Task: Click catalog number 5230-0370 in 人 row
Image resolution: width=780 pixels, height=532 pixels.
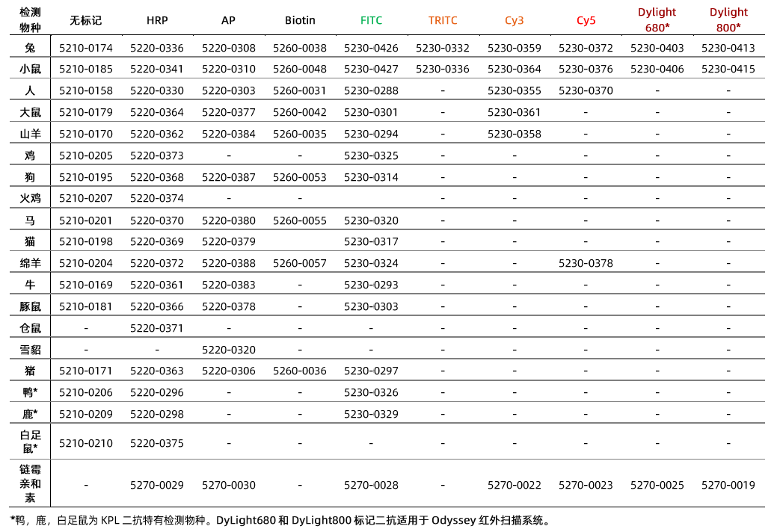Action: pyautogui.click(x=586, y=90)
